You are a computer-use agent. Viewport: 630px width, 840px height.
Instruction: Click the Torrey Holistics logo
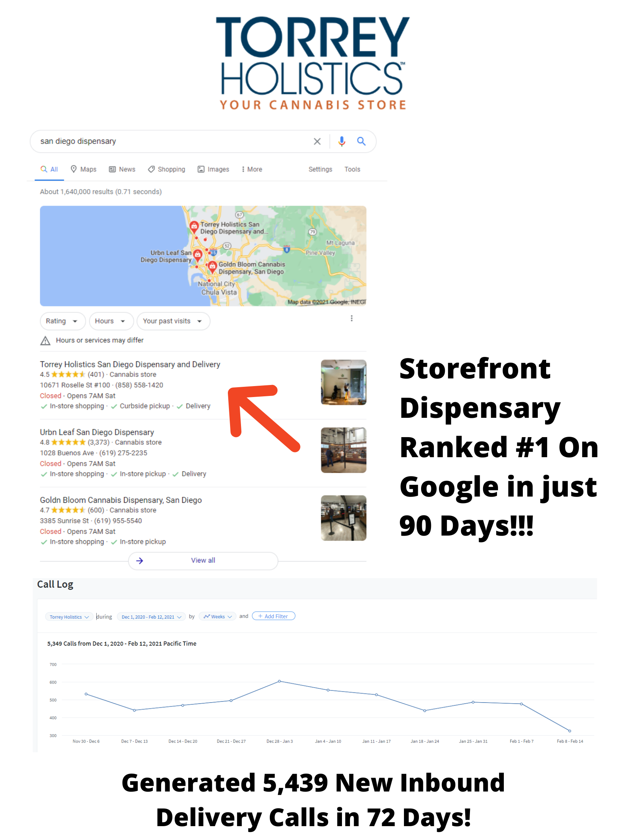pyautogui.click(x=313, y=63)
